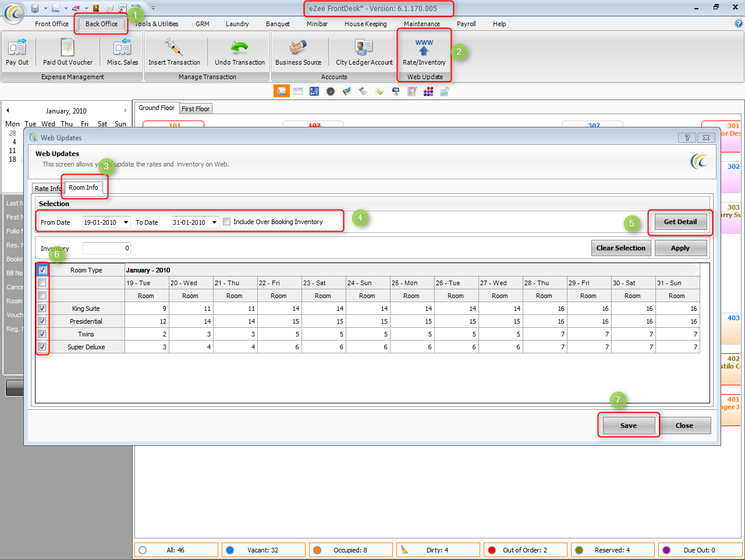Click the bar chart toolbar icon
This screenshot has height=560, width=745.
point(347,91)
